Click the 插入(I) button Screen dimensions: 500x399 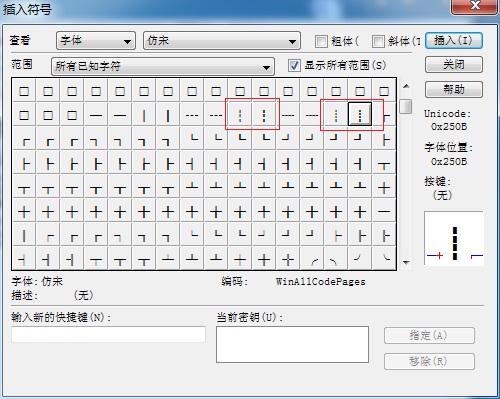[x=454, y=40]
